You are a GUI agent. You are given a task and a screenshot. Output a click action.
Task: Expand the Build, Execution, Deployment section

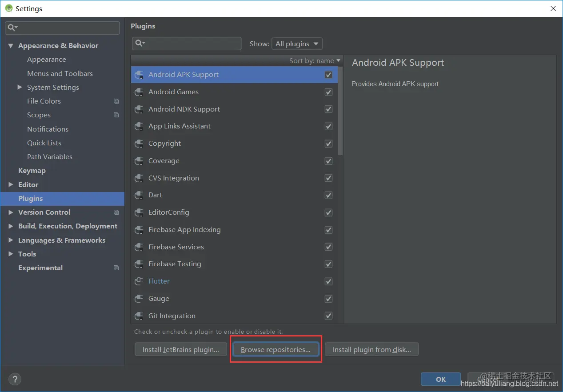pyautogui.click(x=11, y=226)
